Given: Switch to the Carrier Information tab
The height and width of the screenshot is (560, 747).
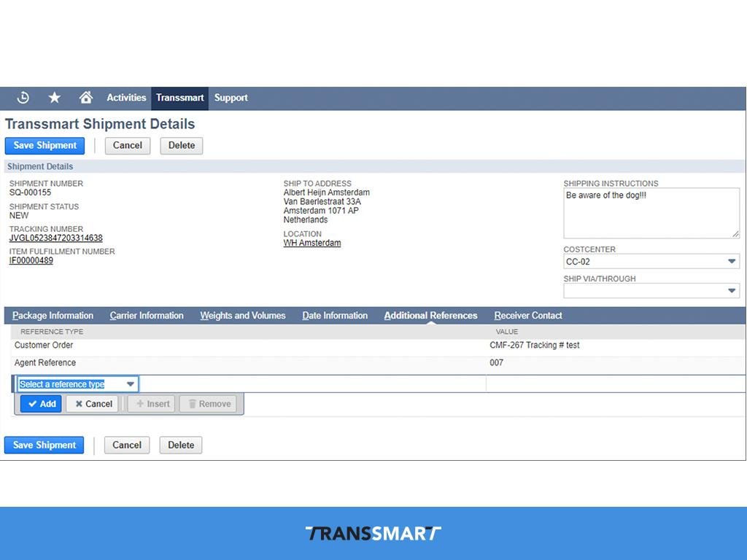Looking at the screenshot, I should tap(147, 316).
